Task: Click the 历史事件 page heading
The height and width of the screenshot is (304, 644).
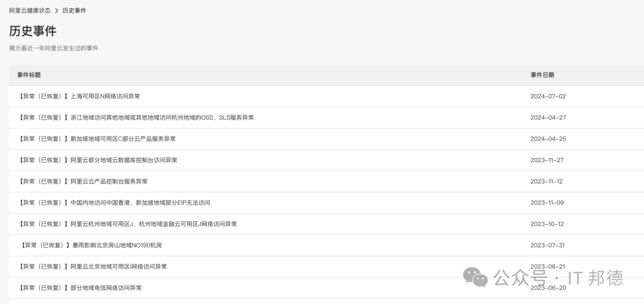Action: 33,31
